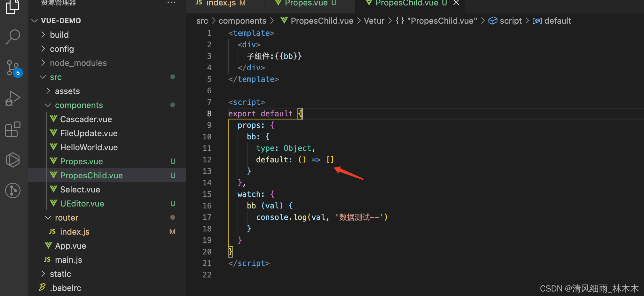Collapse the components folder
Viewport: 644px width, 296px height.
point(48,105)
